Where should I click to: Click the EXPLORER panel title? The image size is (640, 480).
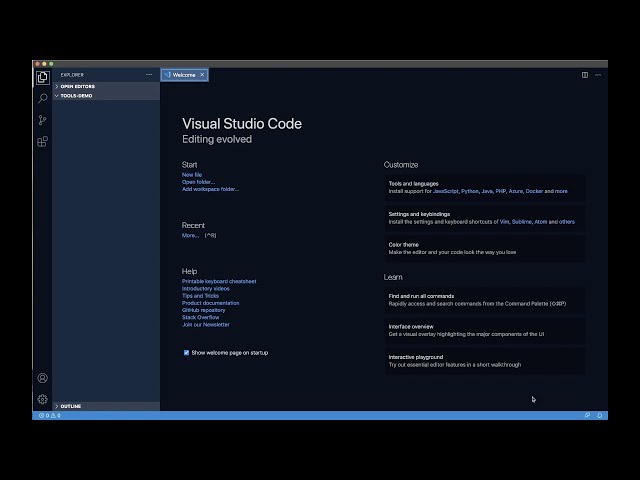[72, 75]
